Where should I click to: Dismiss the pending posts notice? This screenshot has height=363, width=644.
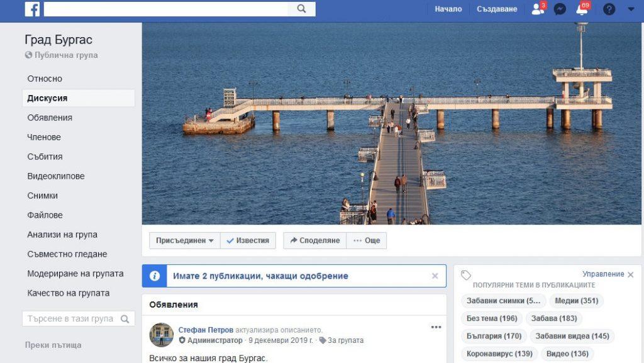coord(435,276)
